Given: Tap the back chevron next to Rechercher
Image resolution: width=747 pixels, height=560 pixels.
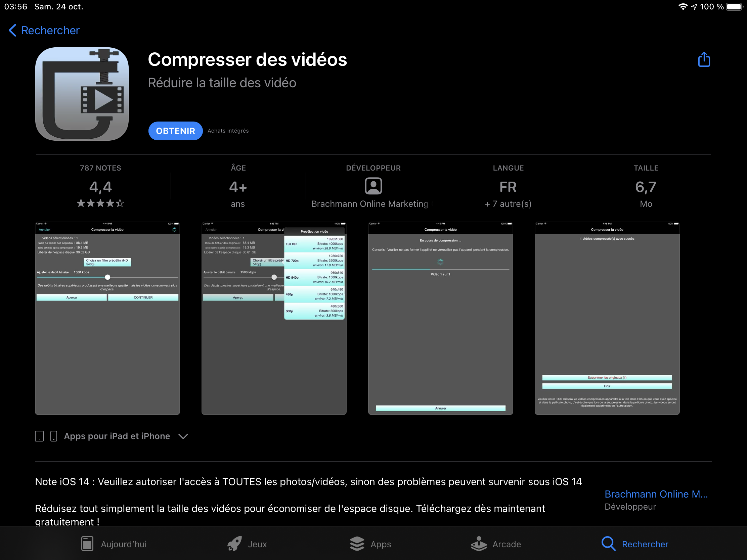Looking at the screenshot, I should (x=12, y=30).
